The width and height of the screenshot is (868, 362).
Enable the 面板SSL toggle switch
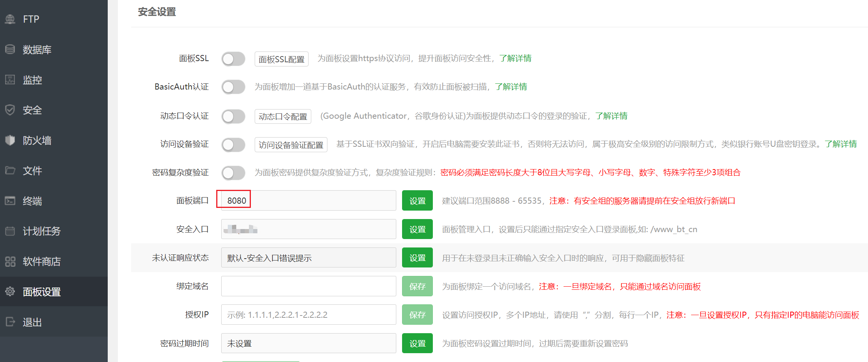pyautogui.click(x=233, y=59)
